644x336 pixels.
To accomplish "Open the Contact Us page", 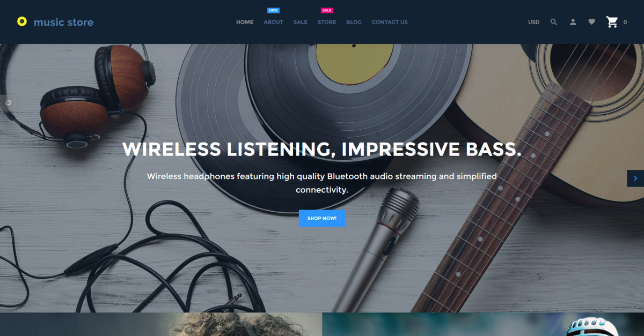I will tap(390, 22).
